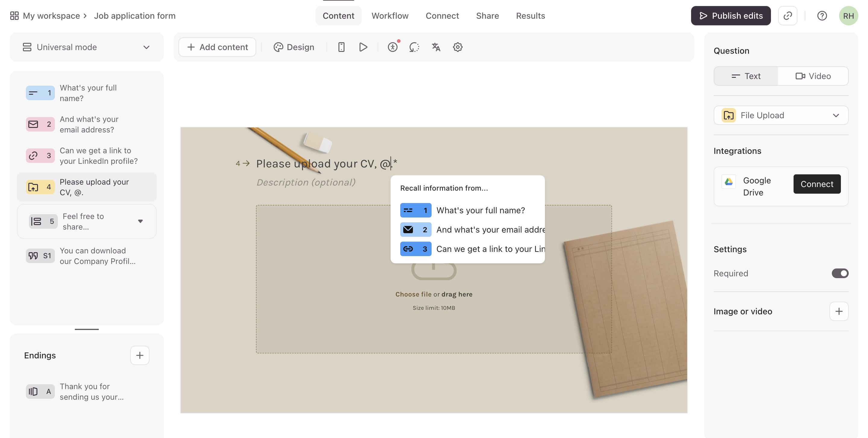Switch question type to Video
This screenshot has width=868, height=438.
(x=813, y=76)
